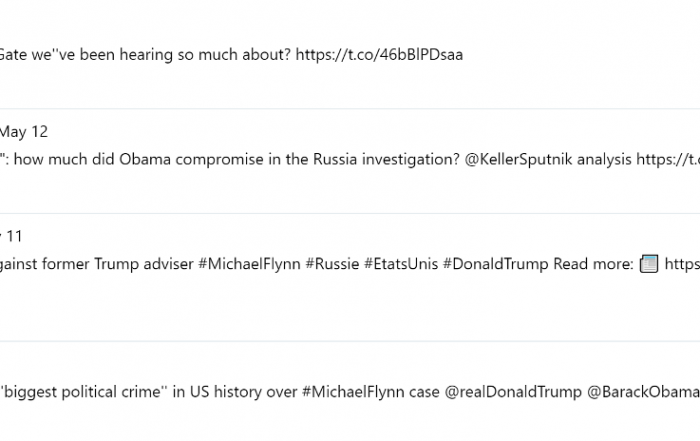Click the @KellerSputnik mention
The height and width of the screenshot is (441, 700).
point(518,159)
